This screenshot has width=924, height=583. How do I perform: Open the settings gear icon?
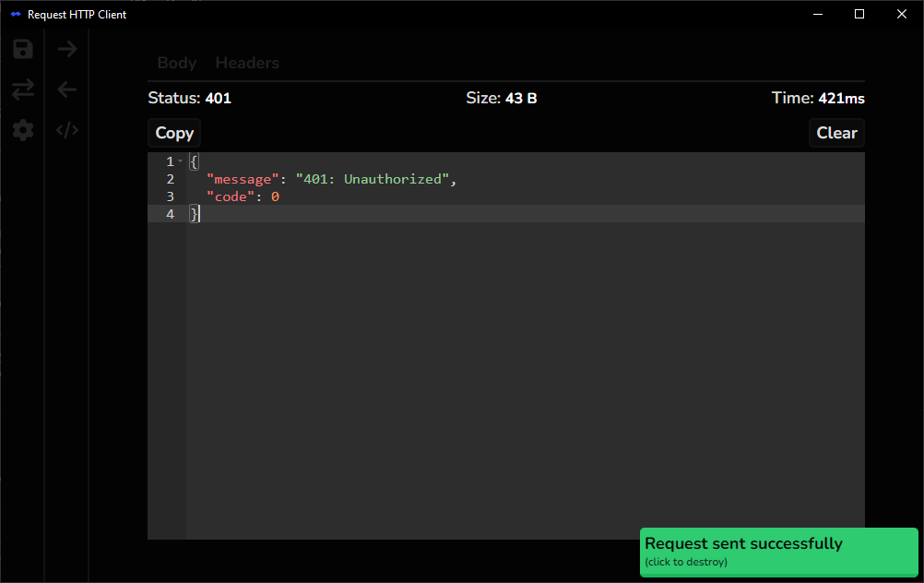[23, 130]
